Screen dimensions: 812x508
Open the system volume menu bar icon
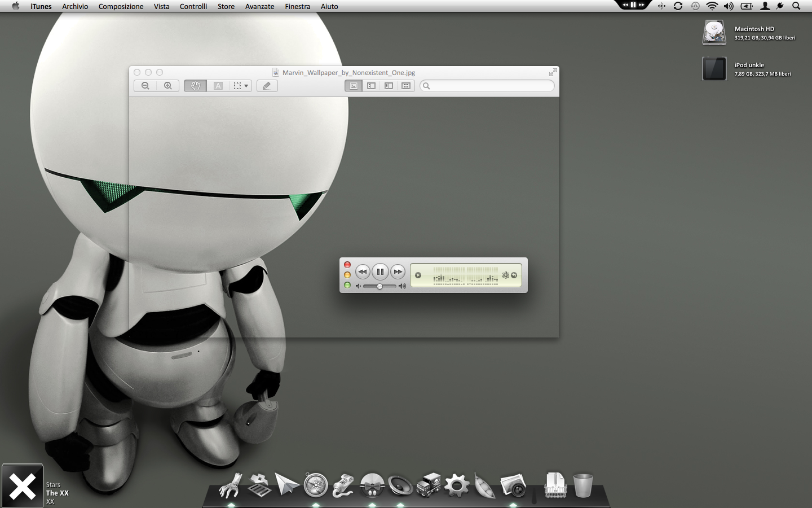point(729,6)
